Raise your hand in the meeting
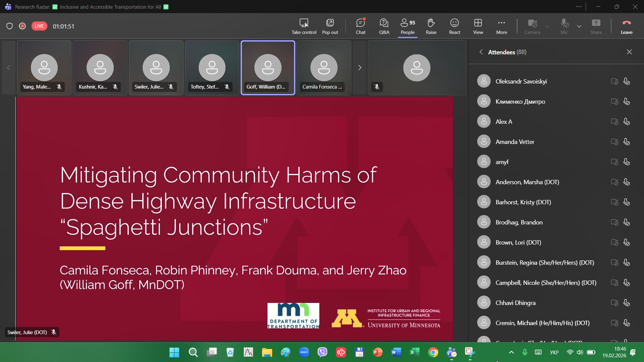The width and height of the screenshot is (644, 362). [431, 26]
